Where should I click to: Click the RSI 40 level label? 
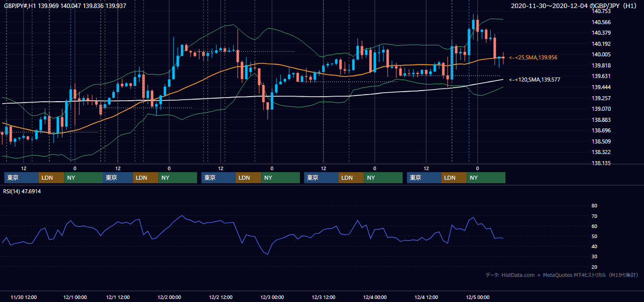pyautogui.click(x=594, y=246)
